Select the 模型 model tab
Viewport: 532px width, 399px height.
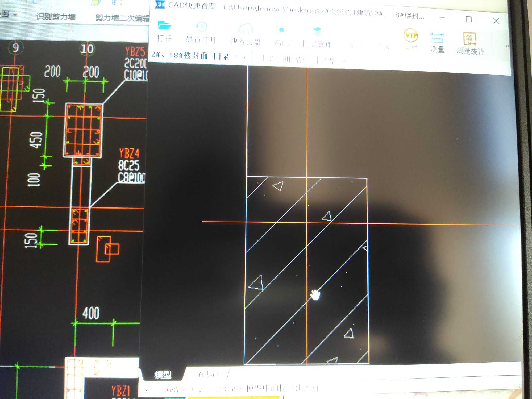(x=163, y=375)
